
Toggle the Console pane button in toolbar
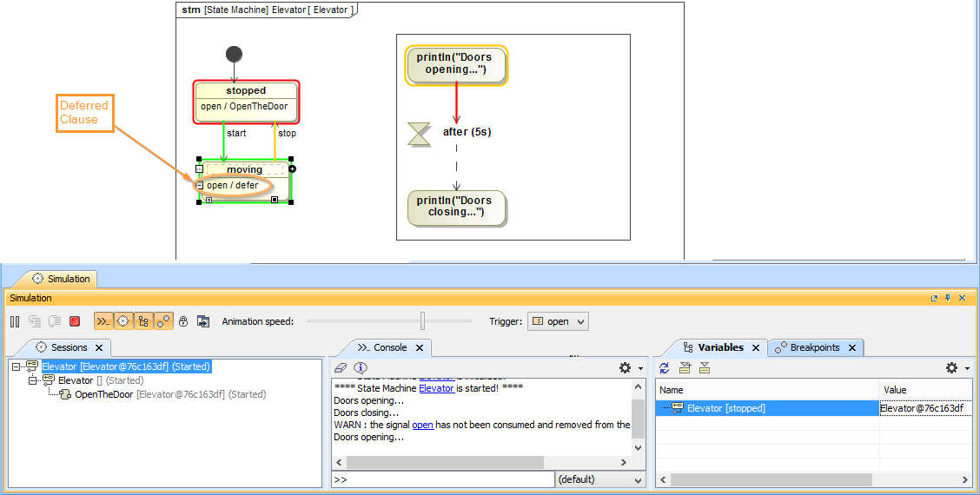coord(103,321)
